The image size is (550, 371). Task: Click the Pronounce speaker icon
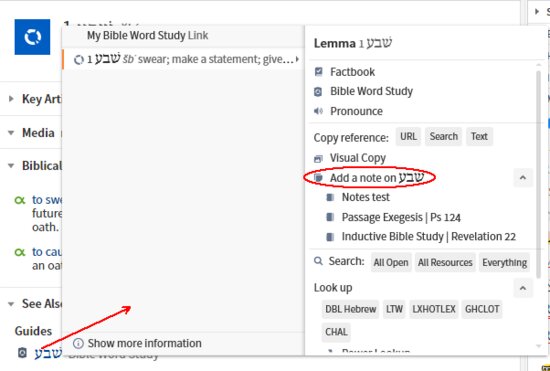tap(318, 111)
